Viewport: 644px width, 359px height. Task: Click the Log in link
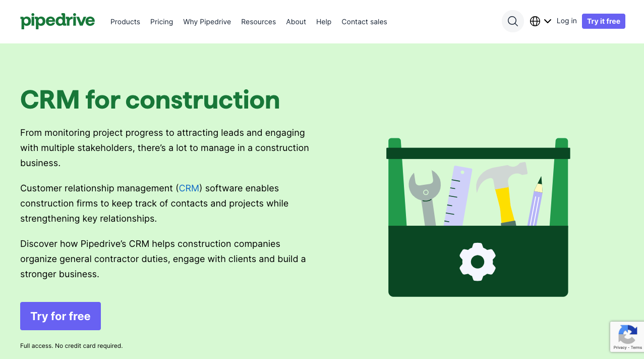tap(566, 21)
